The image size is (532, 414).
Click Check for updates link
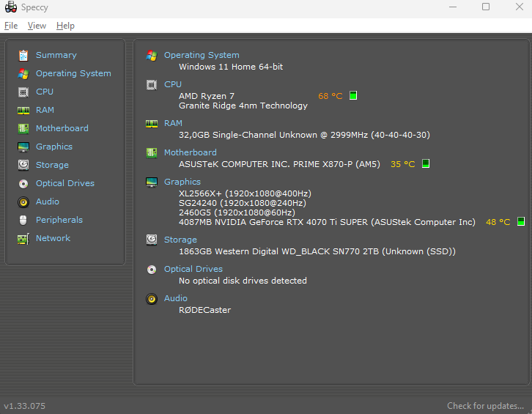pos(486,406)
